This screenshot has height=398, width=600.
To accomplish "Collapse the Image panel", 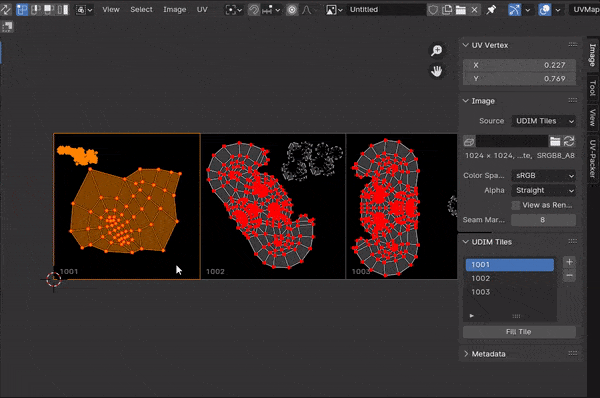I will [x=466, y=101].
